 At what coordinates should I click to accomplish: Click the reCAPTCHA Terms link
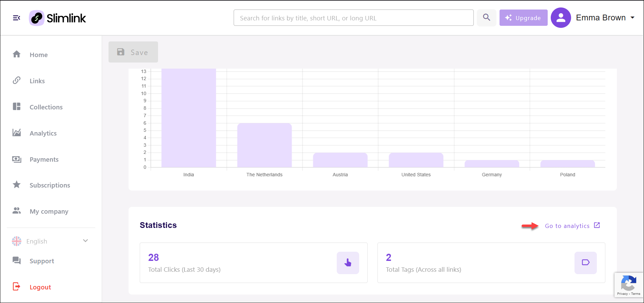pyautogui.click(x=636, y=294)
